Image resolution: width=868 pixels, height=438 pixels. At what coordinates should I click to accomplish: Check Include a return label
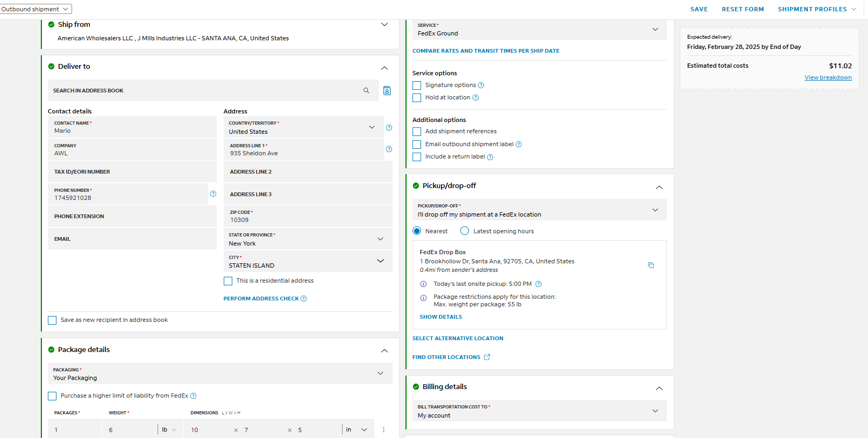point(417,157)
